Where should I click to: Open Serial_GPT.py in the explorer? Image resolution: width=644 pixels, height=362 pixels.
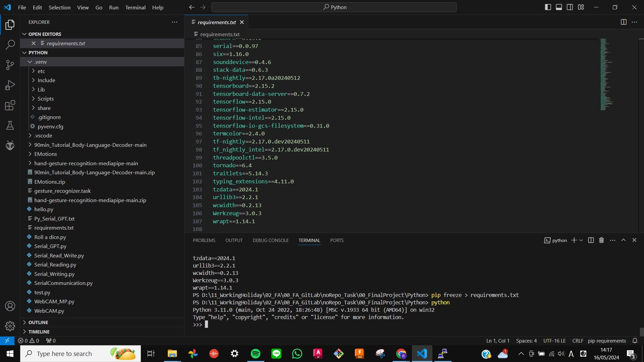[x=50, y=246]
